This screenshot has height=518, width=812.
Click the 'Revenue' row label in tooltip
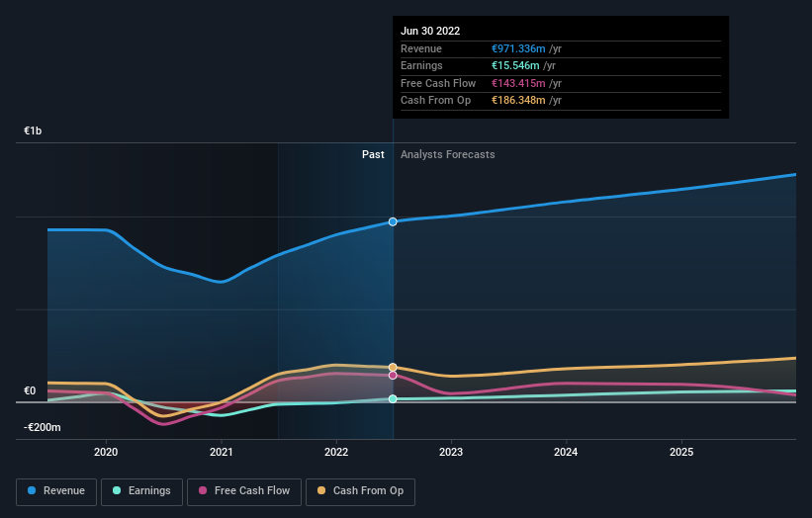pos(421,48)
